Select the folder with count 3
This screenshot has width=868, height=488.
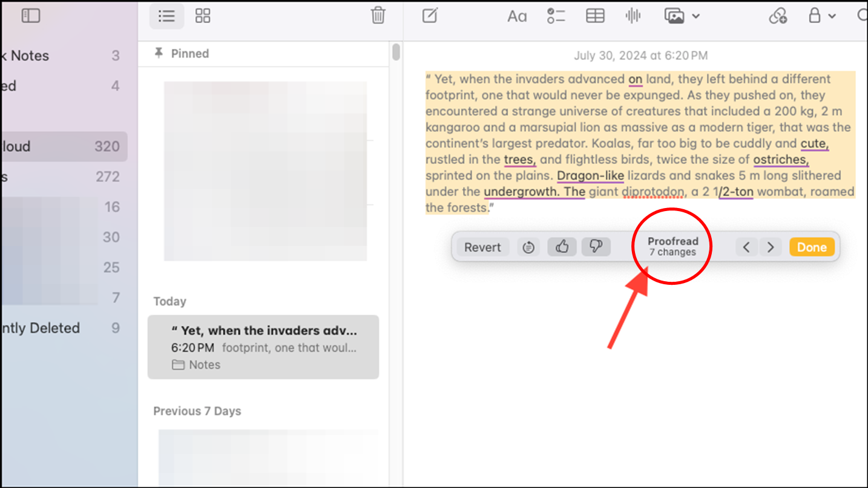64,56
